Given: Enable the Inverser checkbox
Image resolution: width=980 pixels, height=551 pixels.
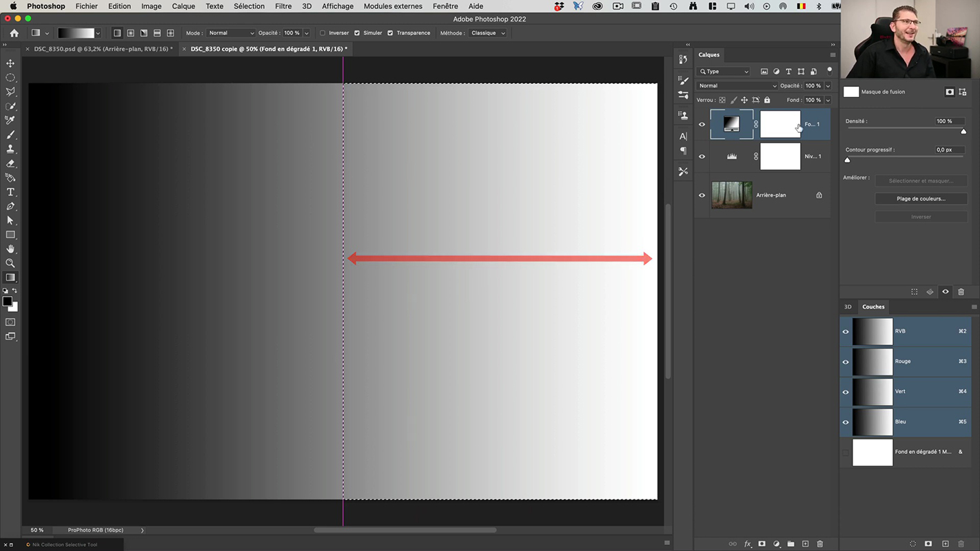Looking at the screenshot, I should (323, 33).
